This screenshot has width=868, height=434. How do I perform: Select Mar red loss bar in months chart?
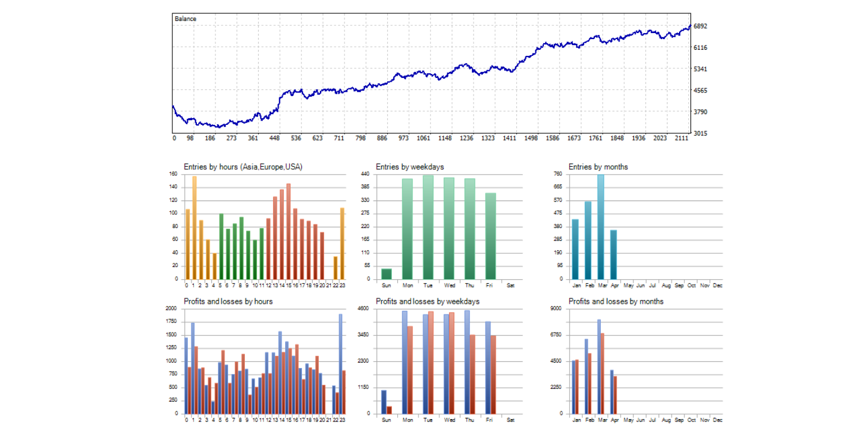point(602,373)
